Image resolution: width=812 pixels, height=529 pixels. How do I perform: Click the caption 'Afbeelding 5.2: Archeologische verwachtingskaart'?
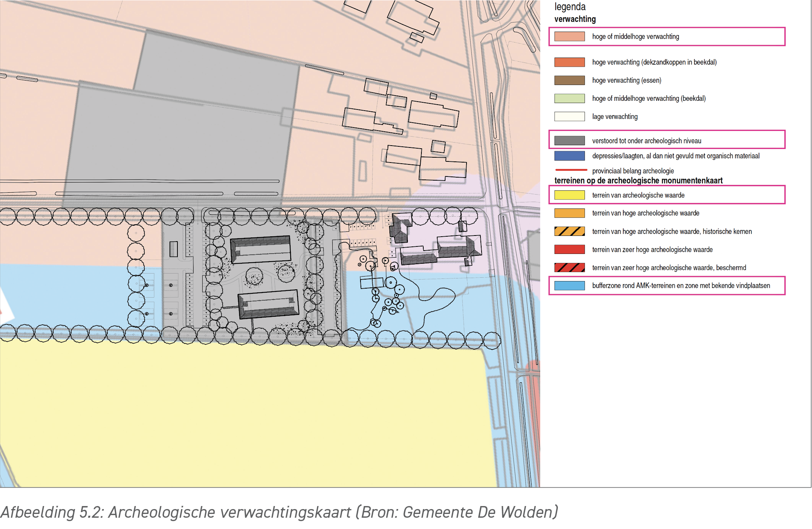(x=176, y=512)
